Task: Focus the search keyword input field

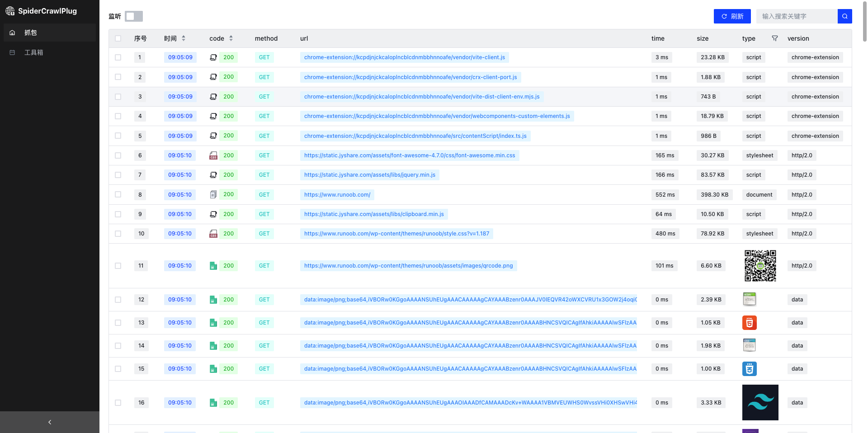Action: pos(797,16)
